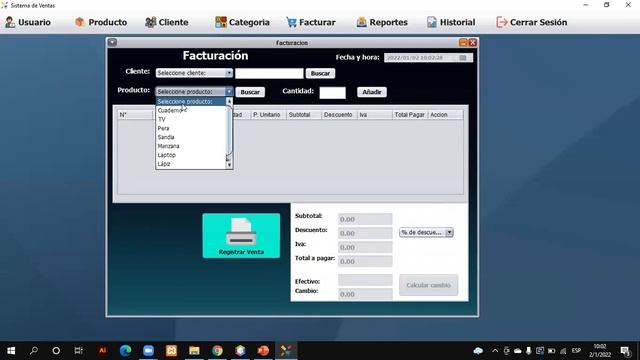Screen dimensions: 640x360
Task: Open the Usuario menu
Action: coord(28,22)
